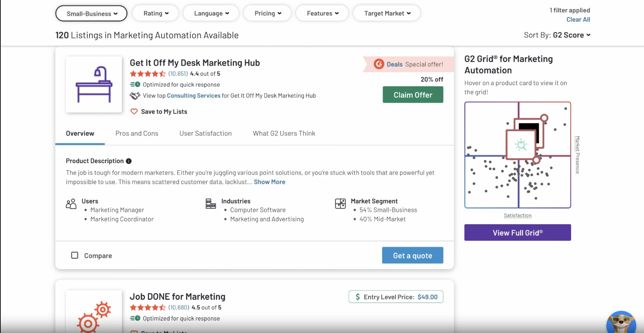Click the star rating for Job DONE
This screenshot has width=644, height=333.
pos(148,308)
